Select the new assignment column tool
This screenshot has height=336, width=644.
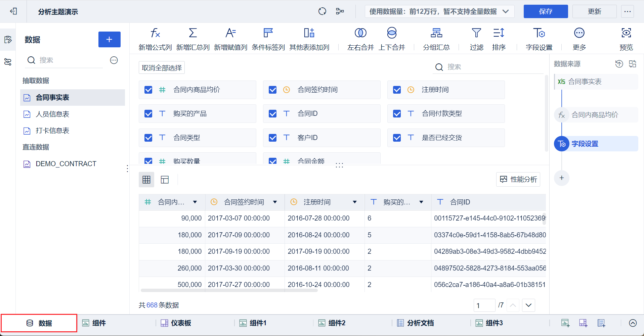(x=230, y=39)
